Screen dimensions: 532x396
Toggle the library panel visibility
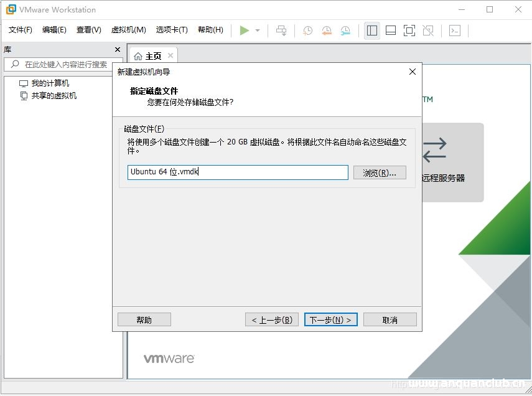(x=371, y=30)
